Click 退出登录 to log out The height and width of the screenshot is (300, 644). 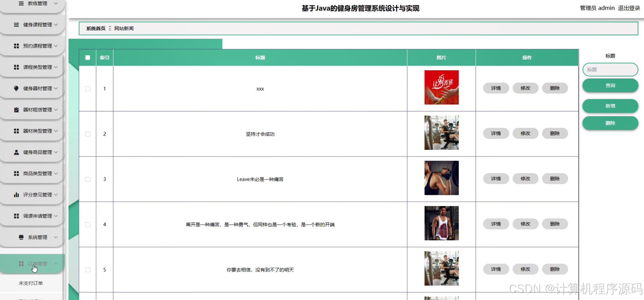click(x=629, y=8)
